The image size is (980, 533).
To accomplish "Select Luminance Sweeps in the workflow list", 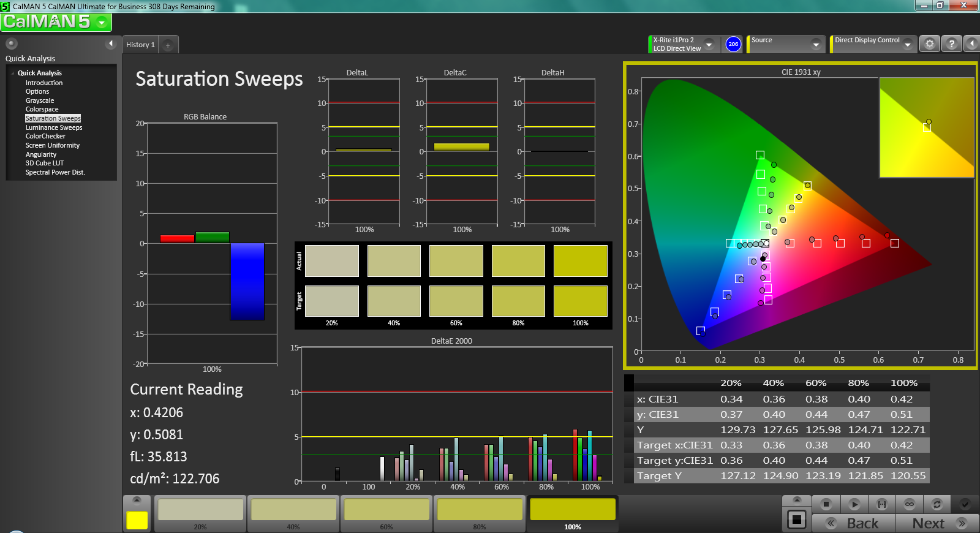I will click(54, 127).
